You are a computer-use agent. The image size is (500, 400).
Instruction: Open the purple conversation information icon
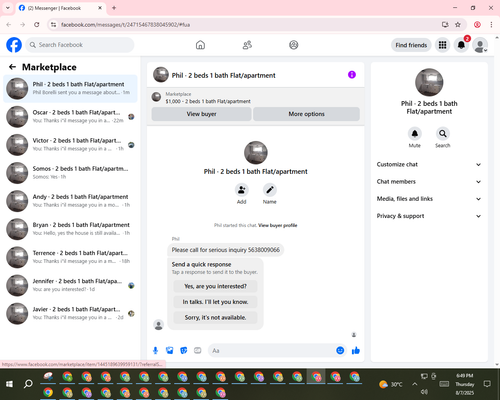[352, 75]
